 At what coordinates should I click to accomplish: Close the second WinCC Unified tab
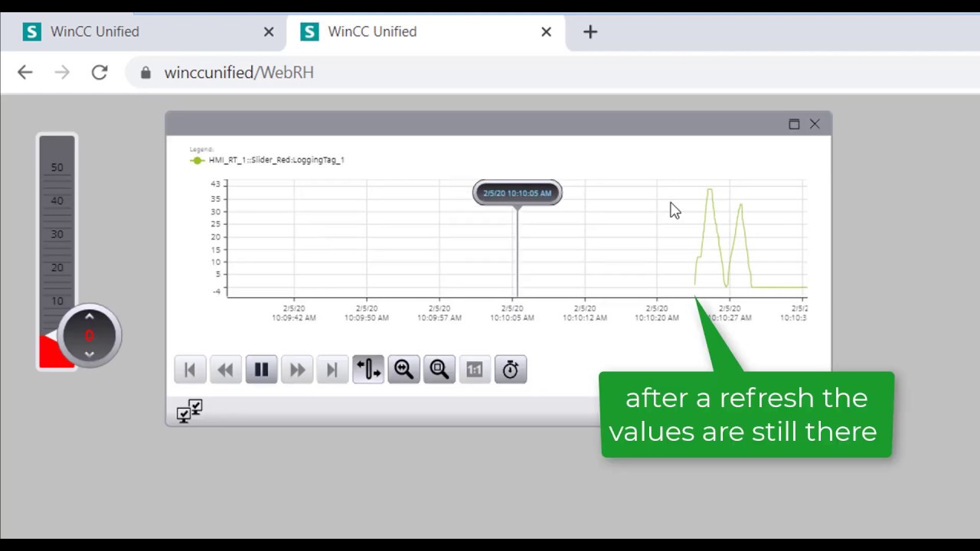coord(546,31)
